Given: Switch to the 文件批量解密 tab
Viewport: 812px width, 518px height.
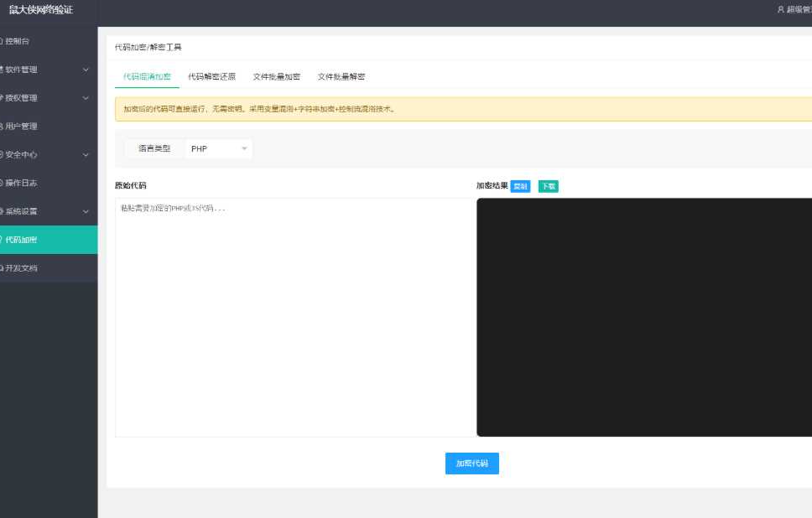Looking at the screenshot, I should [x=341, y=76].
